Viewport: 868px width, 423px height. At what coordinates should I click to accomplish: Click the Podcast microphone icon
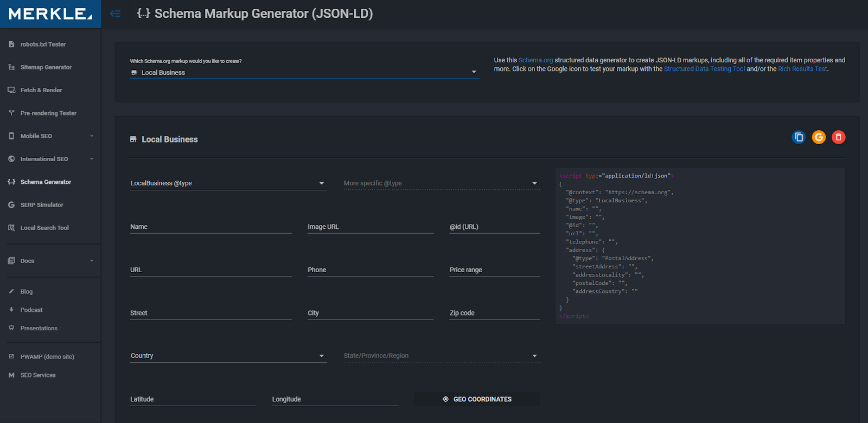point(11,310)
